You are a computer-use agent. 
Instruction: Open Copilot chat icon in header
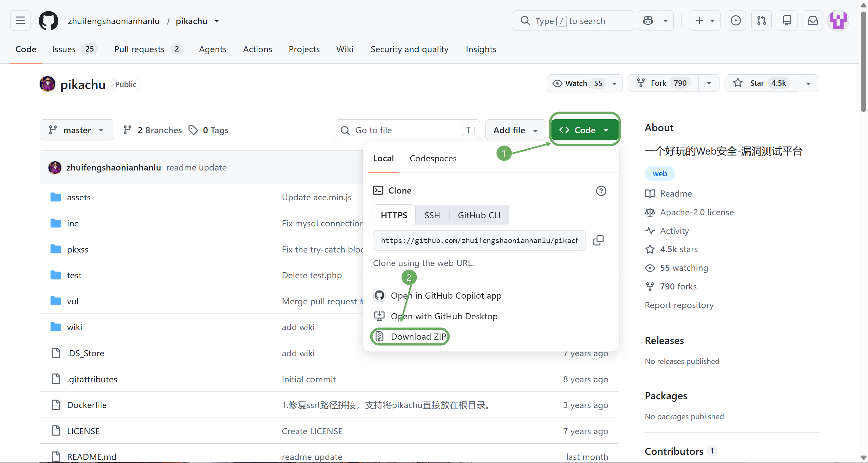pyautogui.click(x=648, y=21)
